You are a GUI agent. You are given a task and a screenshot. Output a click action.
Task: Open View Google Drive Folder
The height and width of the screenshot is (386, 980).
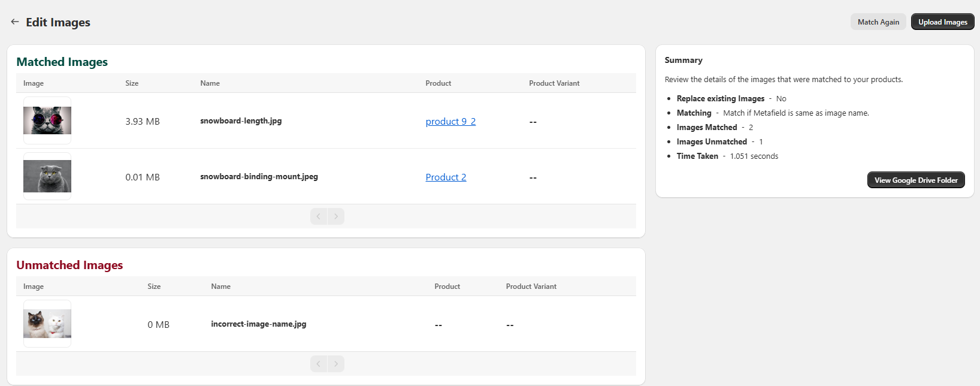[x=915, y=180]
